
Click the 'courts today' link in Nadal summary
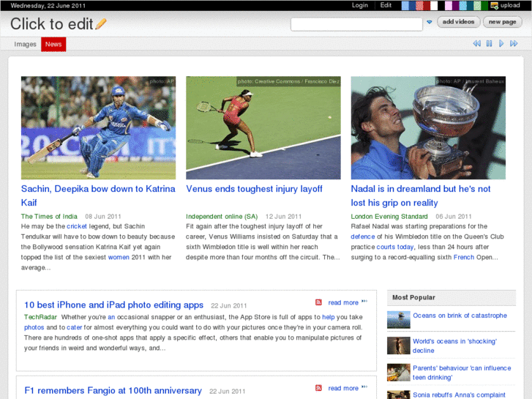[x=395, y=247]
